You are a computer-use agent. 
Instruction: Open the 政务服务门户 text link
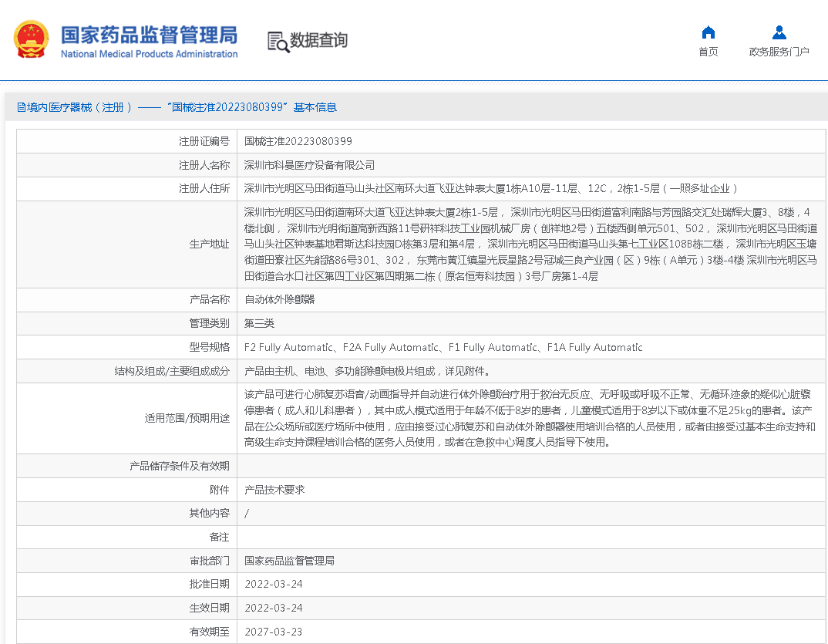tap(779, 52)
